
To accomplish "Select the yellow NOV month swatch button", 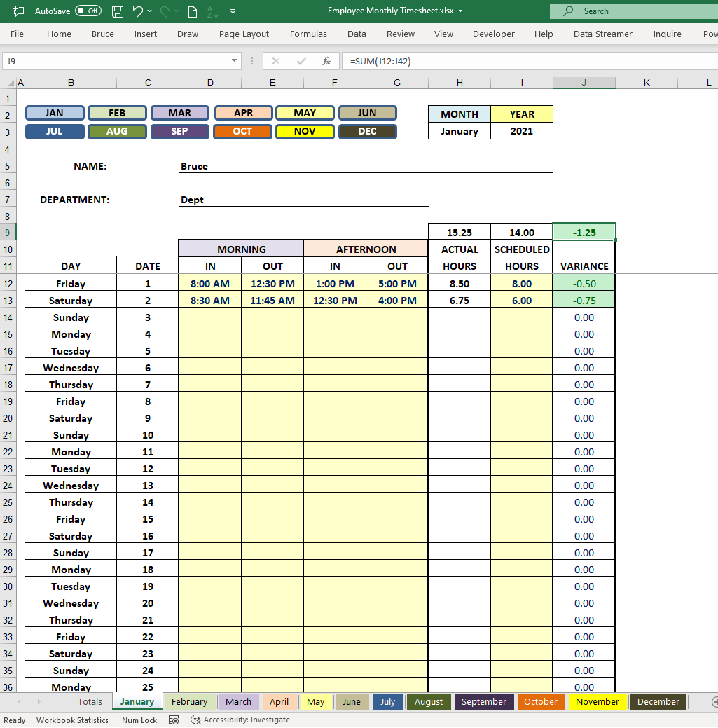I will tap(305, 131).
